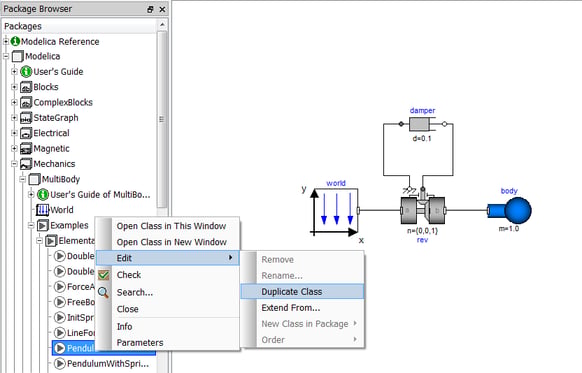Click the Modelica package icon

click(17, 56)
